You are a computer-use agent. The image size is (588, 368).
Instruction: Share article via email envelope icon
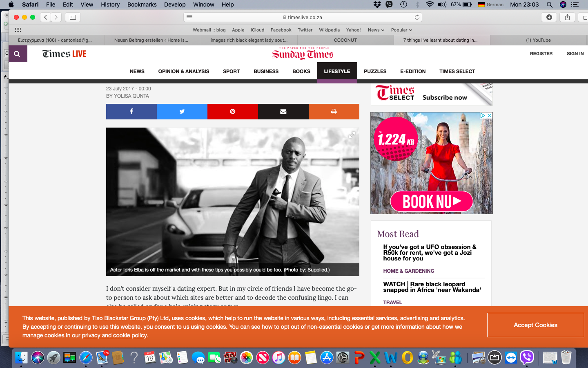pyautogui.click(x=283, y=112)
